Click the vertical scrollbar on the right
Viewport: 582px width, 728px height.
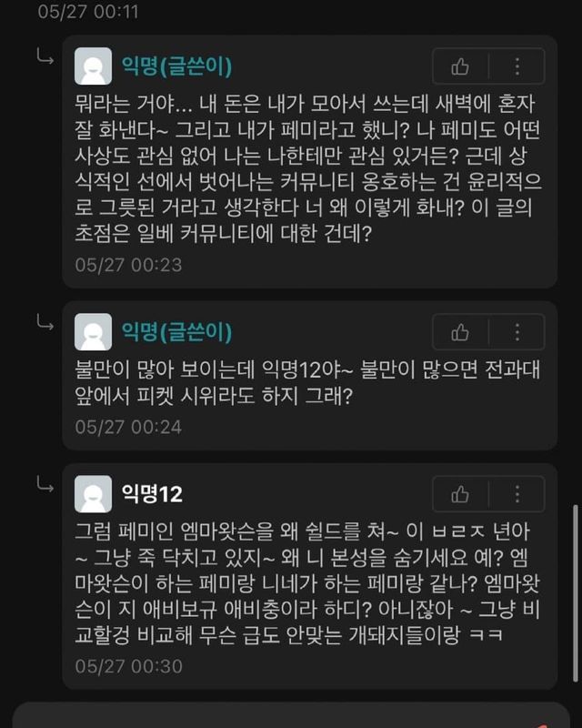576,593
